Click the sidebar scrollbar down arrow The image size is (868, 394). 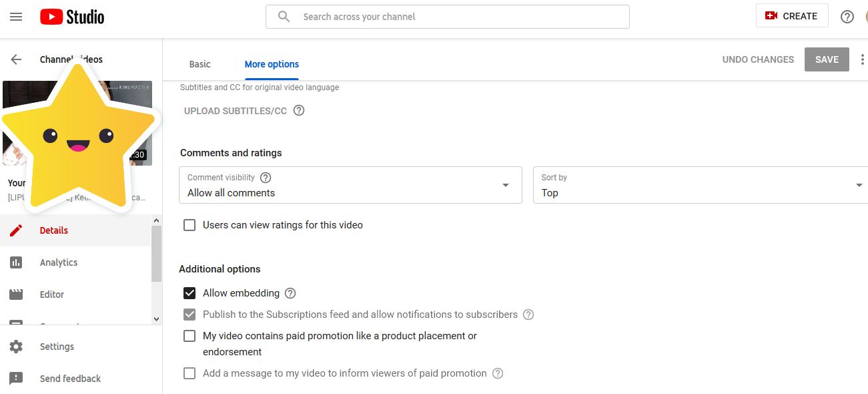click(x=157, y=319)
